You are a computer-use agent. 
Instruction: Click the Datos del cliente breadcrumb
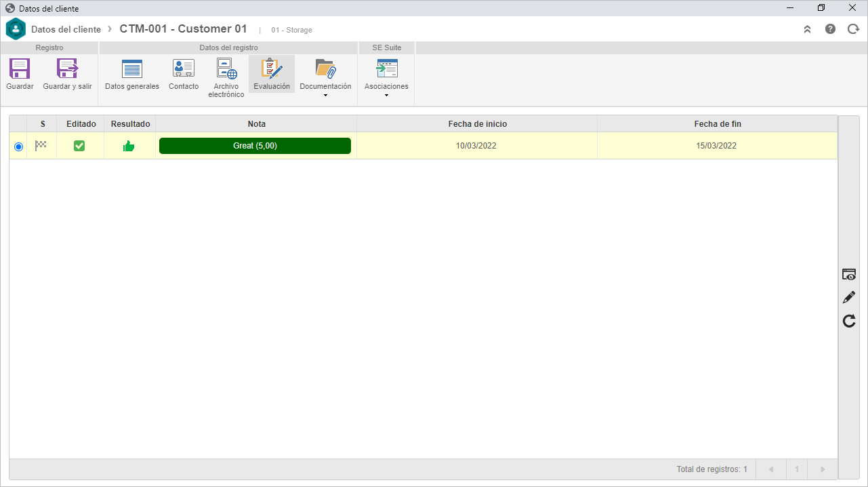pos(66,29)
